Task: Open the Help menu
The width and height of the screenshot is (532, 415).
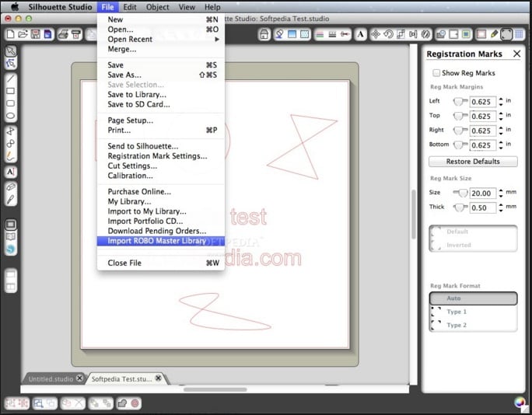Action: tap(212, 7)
